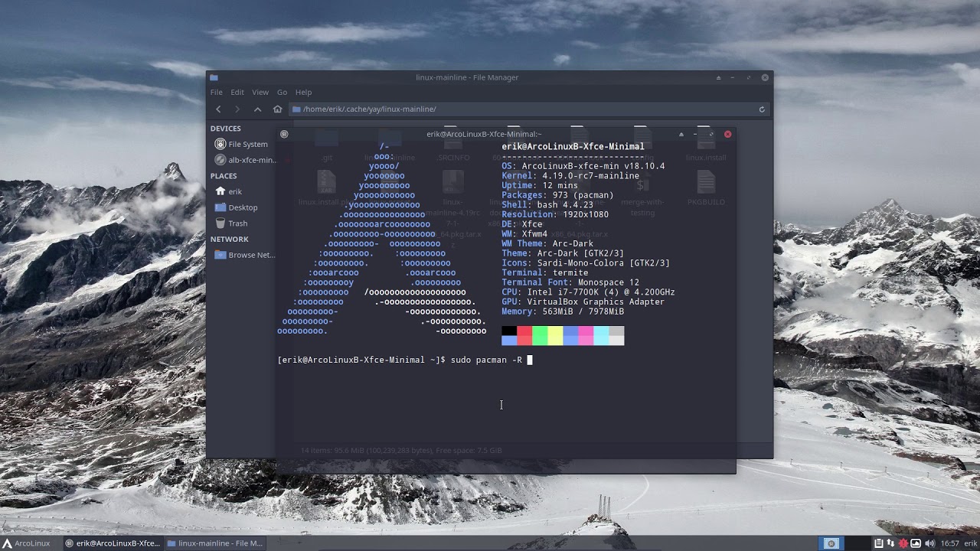Open the Go menu in File Manager

[282, 92]
